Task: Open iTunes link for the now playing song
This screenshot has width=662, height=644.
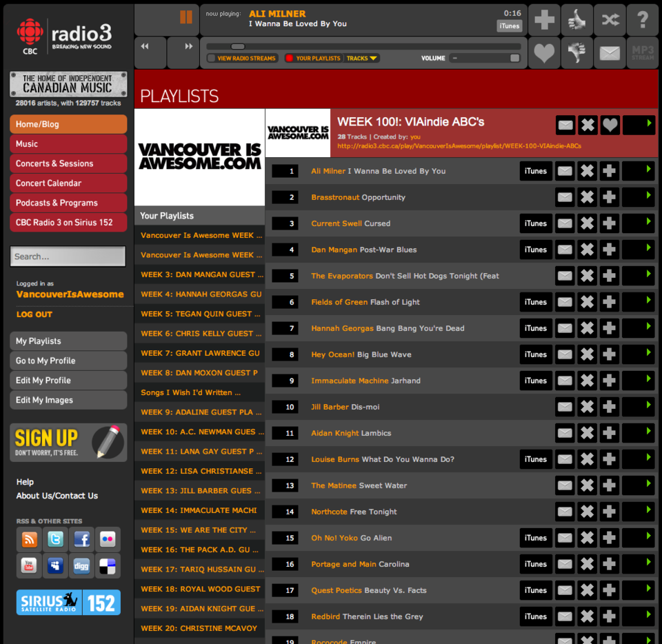Action: tap(510, 26)
